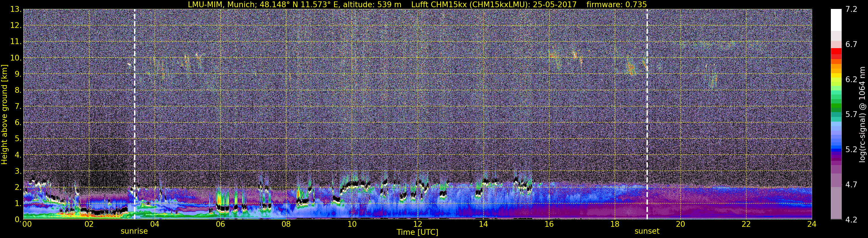The width and height of the screenshot is (868, 238).
Task: Click the colorbar tick label '7.2'
Action: point(851,9)
